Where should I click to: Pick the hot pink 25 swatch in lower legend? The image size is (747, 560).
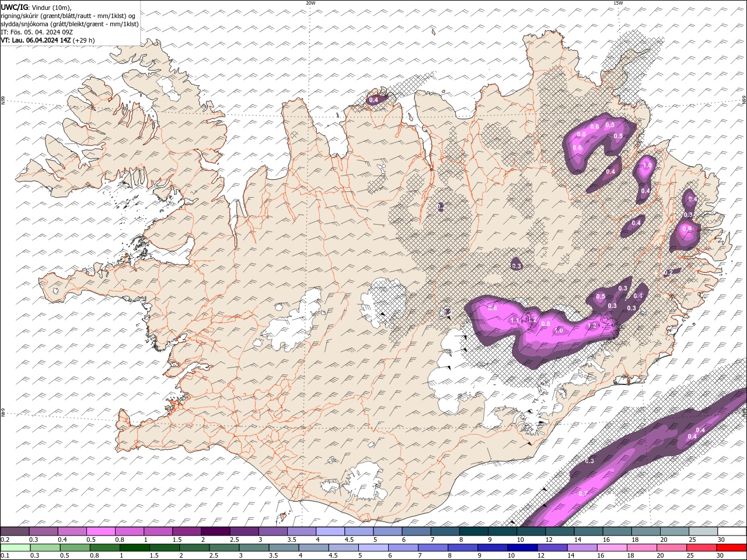pos(702,548)
